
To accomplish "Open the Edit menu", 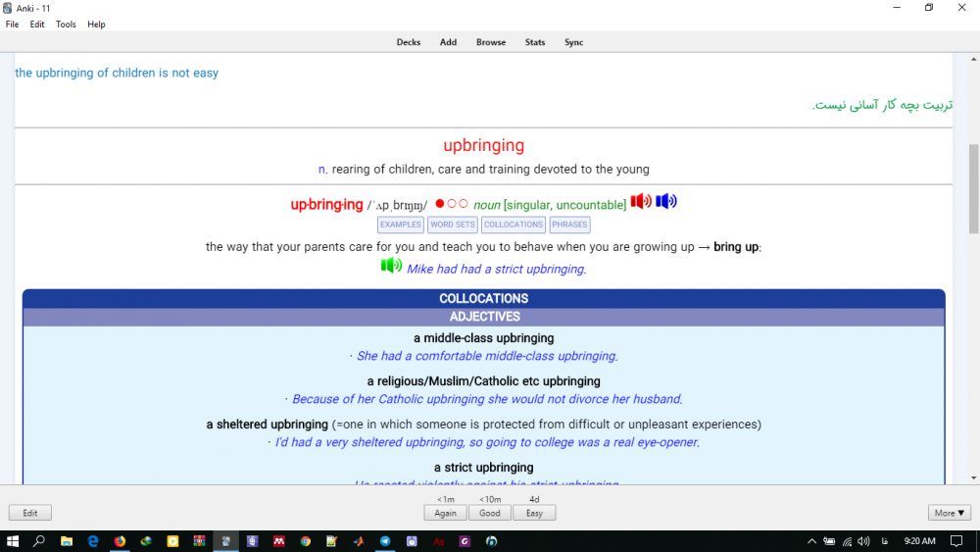I will (x=37, y=25).
